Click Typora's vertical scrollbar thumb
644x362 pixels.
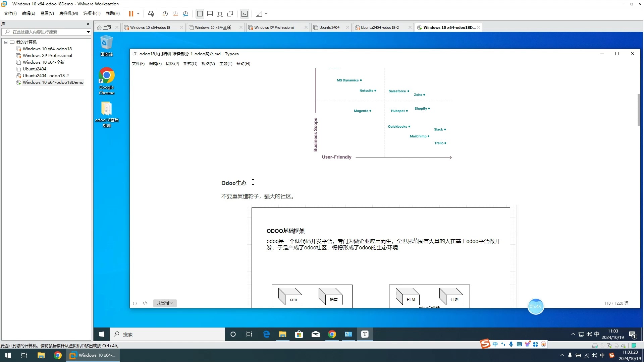639,110
